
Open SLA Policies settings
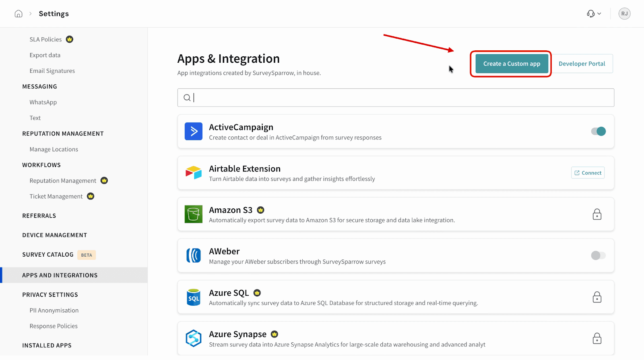pos(45,39)
